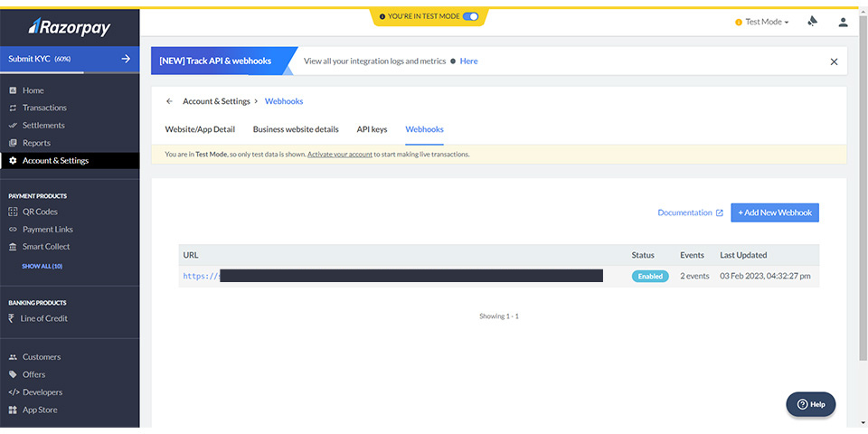Switch to Business website details tab
Screen dimensions: 868x434
pyautogui.click(x=296, y=129)
